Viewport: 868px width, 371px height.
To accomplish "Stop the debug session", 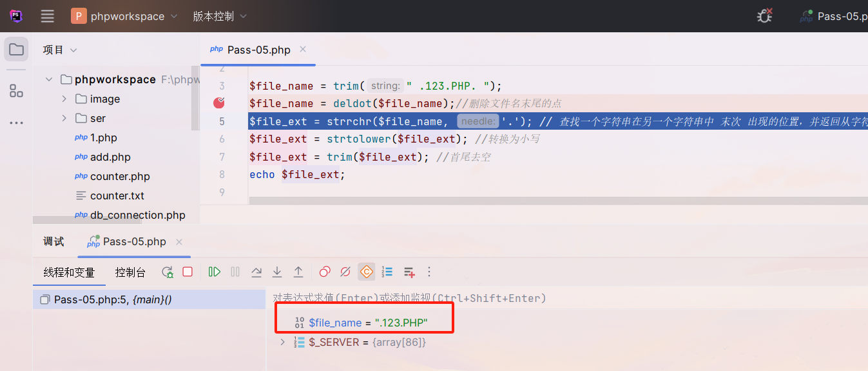I will click(188, 272).
